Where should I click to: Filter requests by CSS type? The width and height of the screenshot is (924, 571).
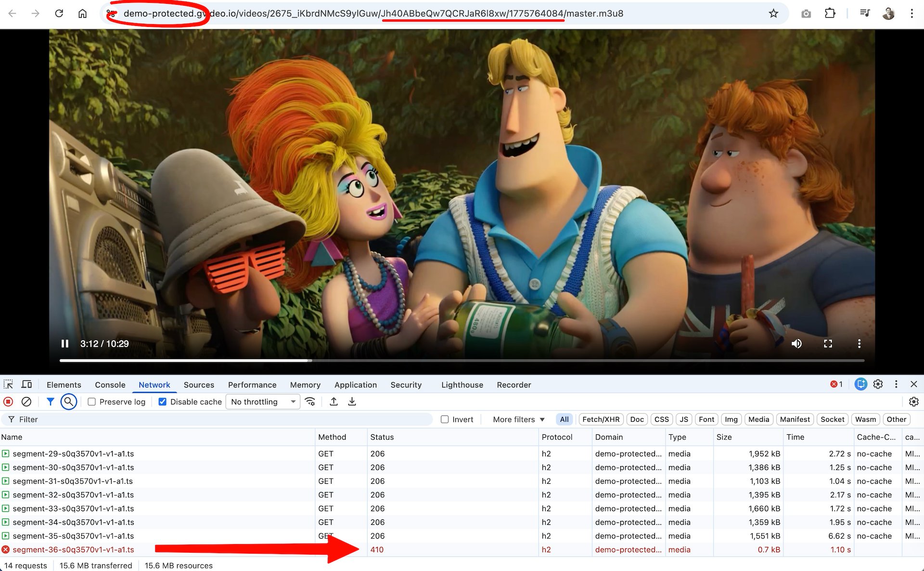662,419
